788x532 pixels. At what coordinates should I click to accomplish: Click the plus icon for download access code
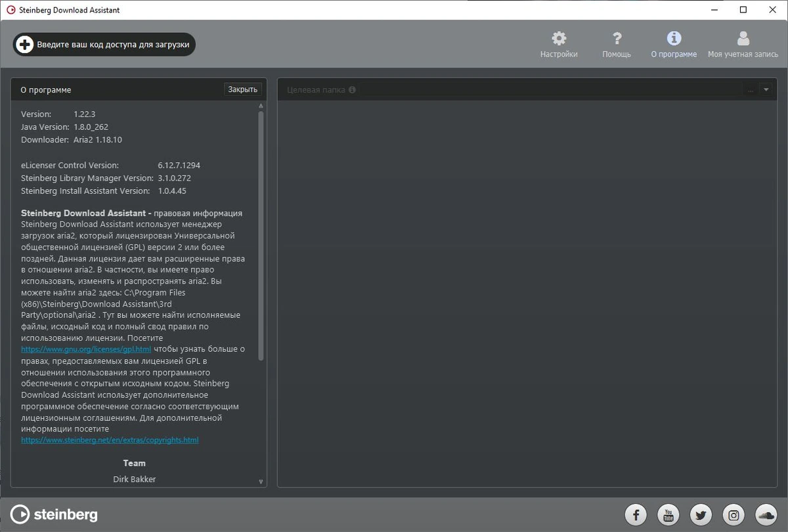coord(24,45)
